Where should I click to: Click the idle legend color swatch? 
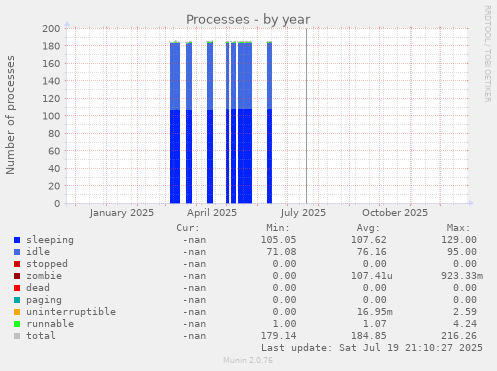[x=17, y=252]
